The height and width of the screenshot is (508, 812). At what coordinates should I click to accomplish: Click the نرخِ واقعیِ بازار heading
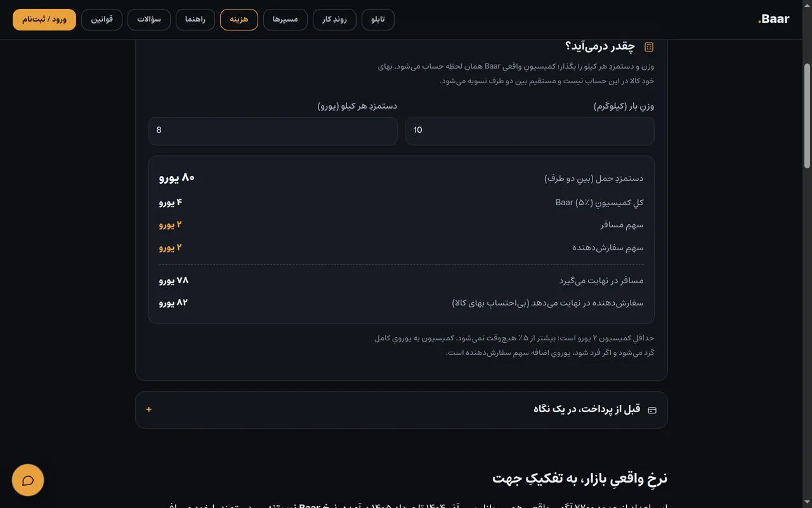point(580,478)
